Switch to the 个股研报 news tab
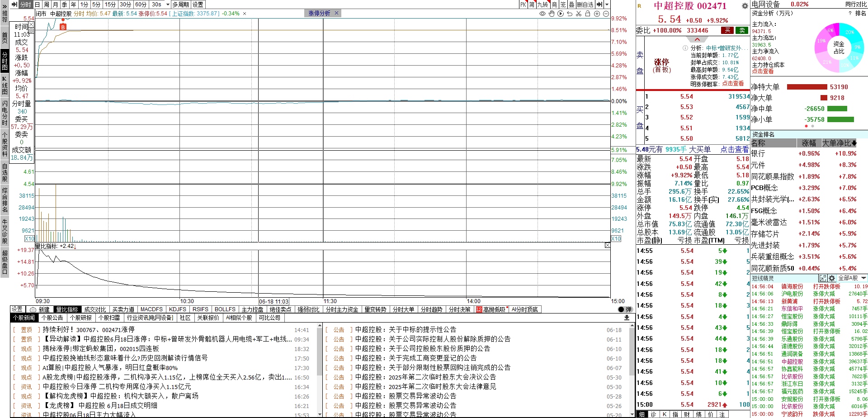Image resolution: width=868 pixels, height=418 pixels. 81,318
